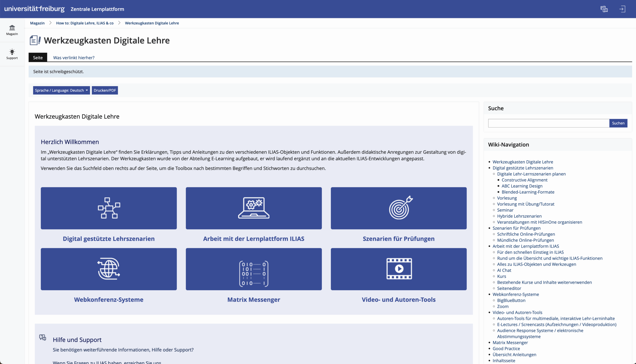Open Video- und Autoren-Tools heading link
Image resolution: width=636 pixels, height=364 pixels.
click(398, 299)
